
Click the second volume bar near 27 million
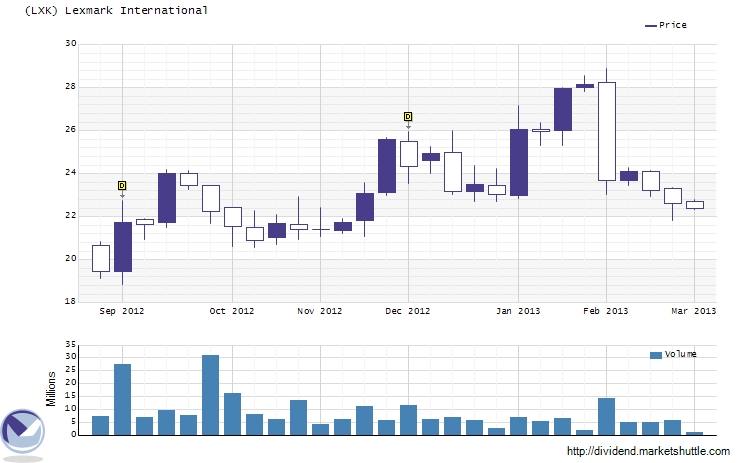coord(122,399)
